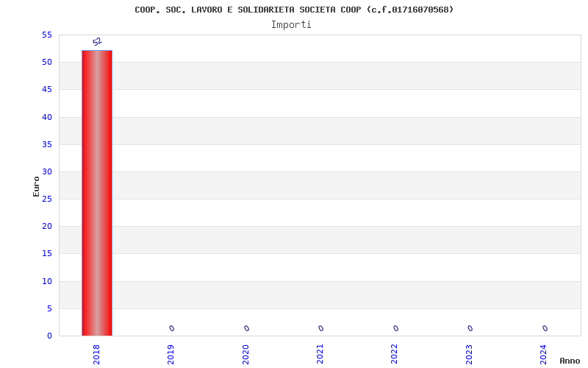This screenshot has width=588, height=368.
Task: Click the 2018 year label
Action: (96, 355)
